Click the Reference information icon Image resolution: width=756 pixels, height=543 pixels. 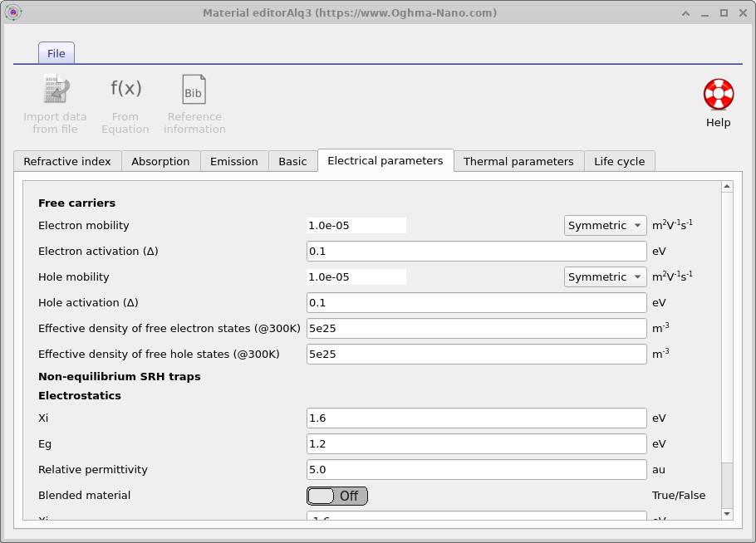[x=194, y=89]
